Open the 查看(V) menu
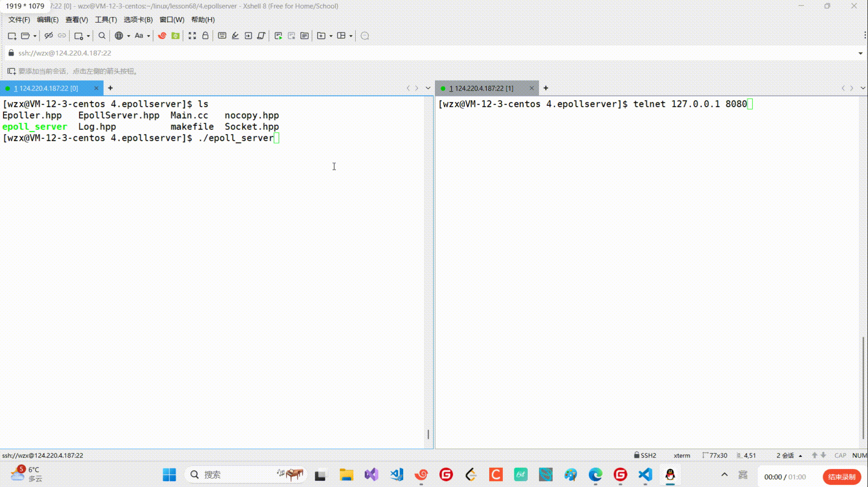Image resolution: width=868 pixels, height=487 pixels. click(77, 20)
